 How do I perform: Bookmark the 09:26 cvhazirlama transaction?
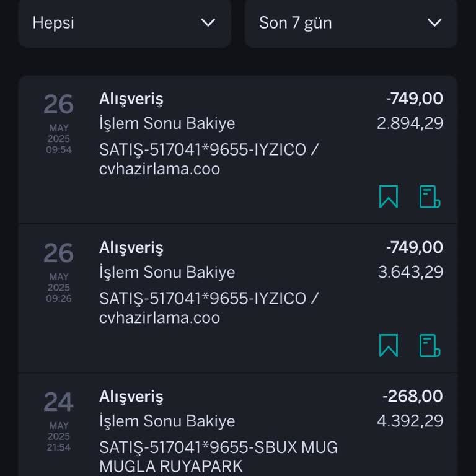coord(389,345)
